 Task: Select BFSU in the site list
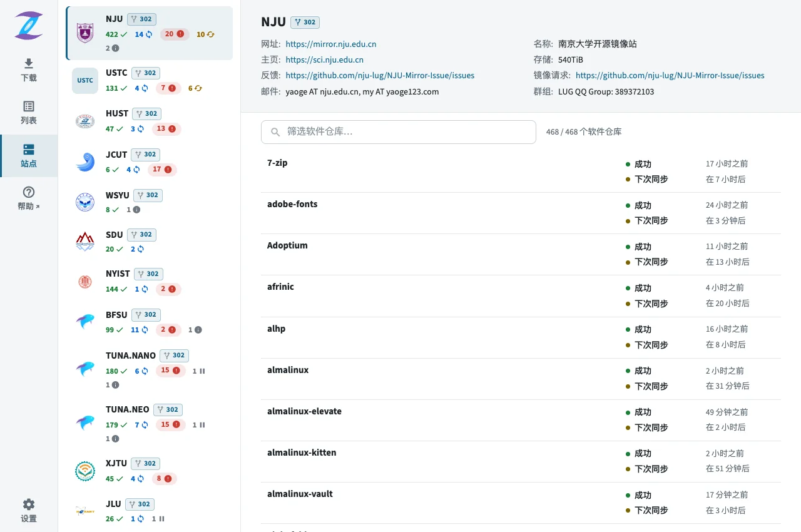click(x=149, y=322)
